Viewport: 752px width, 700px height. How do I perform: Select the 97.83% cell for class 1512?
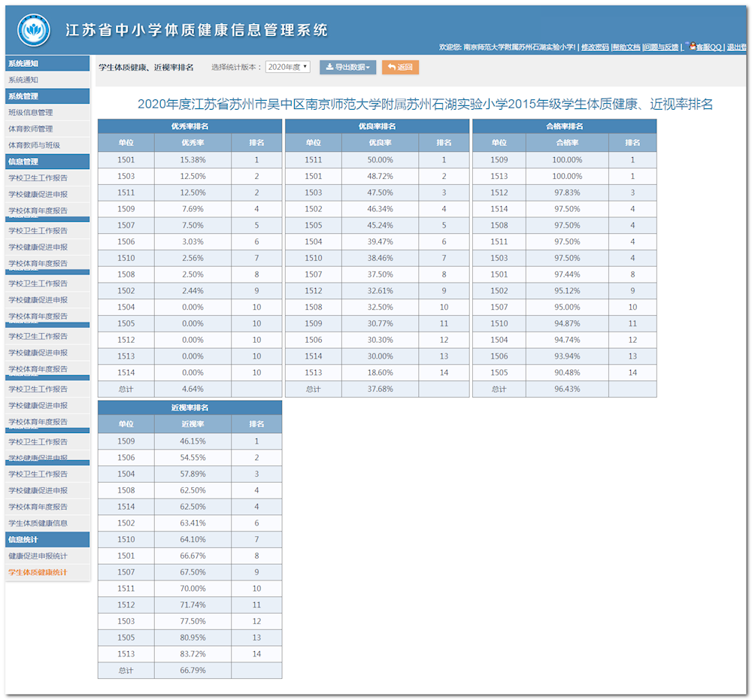[567, 192]
